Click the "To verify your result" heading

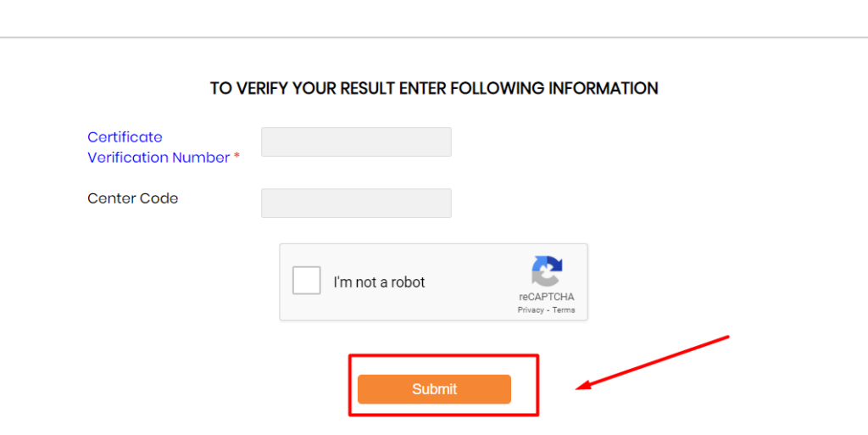(434, 88)
